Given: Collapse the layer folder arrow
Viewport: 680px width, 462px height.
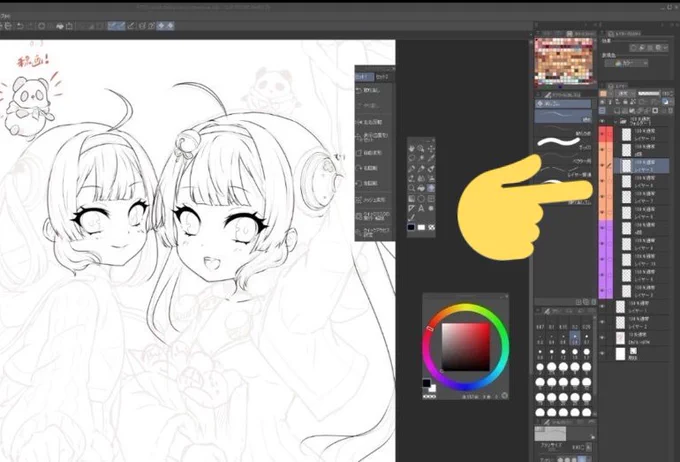Looking at the screenshot, I should coord(615,121).
